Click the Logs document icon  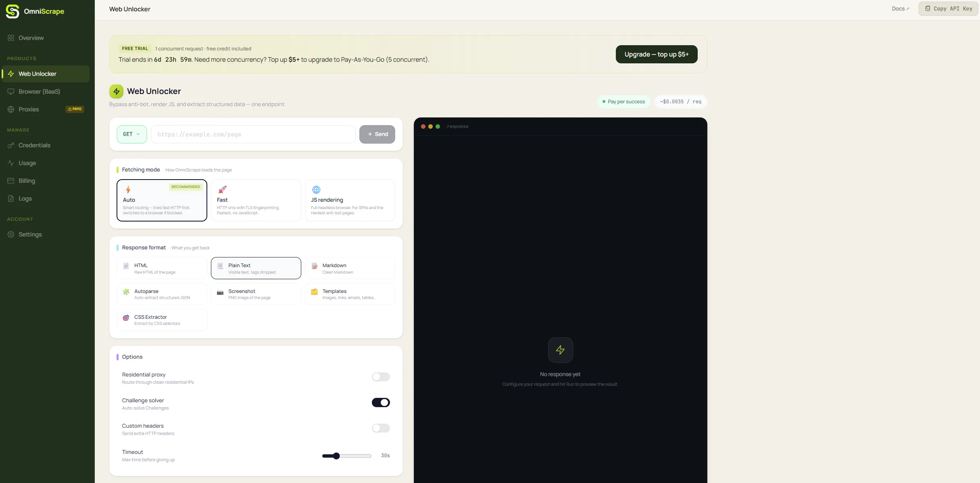(x=11, y=199)
